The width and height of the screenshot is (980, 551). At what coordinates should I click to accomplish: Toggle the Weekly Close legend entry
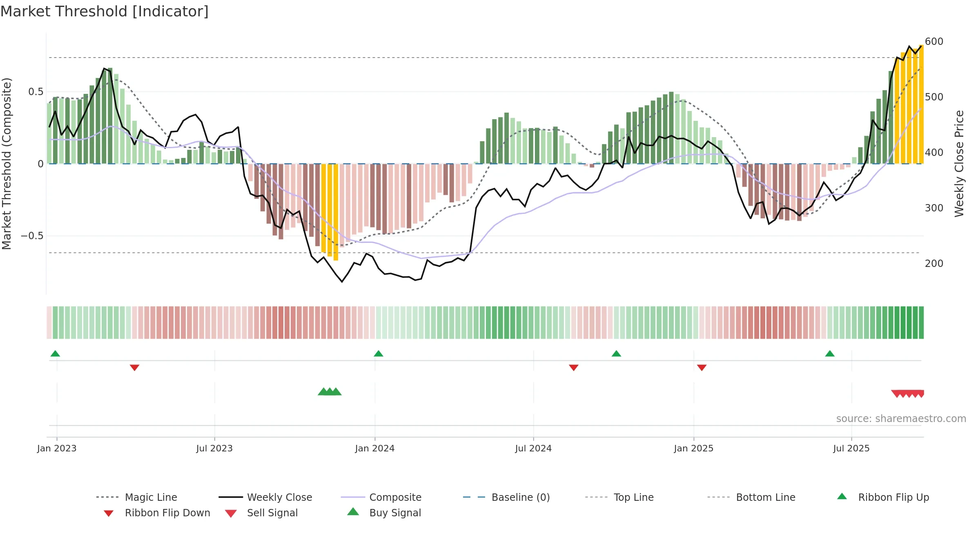coord(265,497)
